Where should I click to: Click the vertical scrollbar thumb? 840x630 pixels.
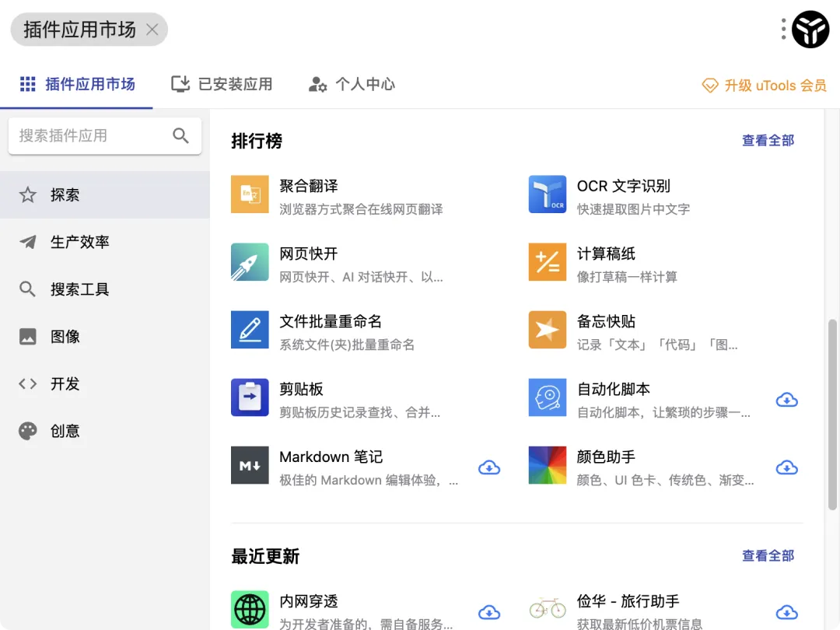[x=832, y=415]
